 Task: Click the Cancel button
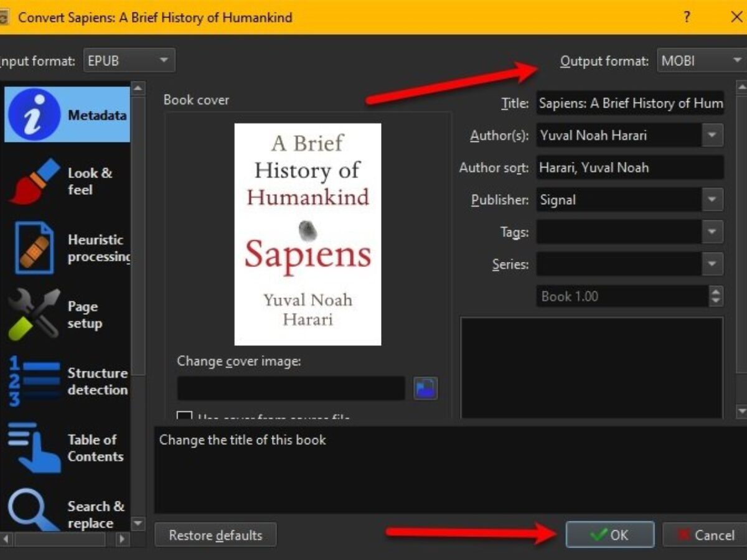(x=705, y=535)
